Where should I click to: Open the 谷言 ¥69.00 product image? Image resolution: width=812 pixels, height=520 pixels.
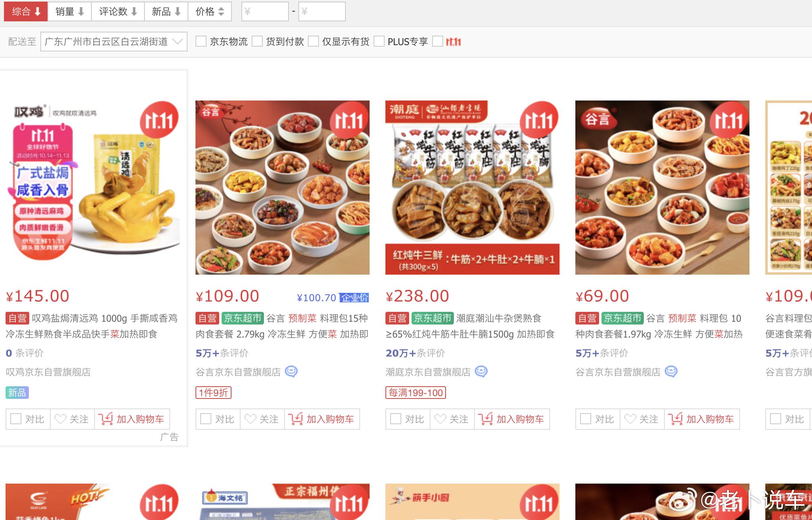click(662, 188)
